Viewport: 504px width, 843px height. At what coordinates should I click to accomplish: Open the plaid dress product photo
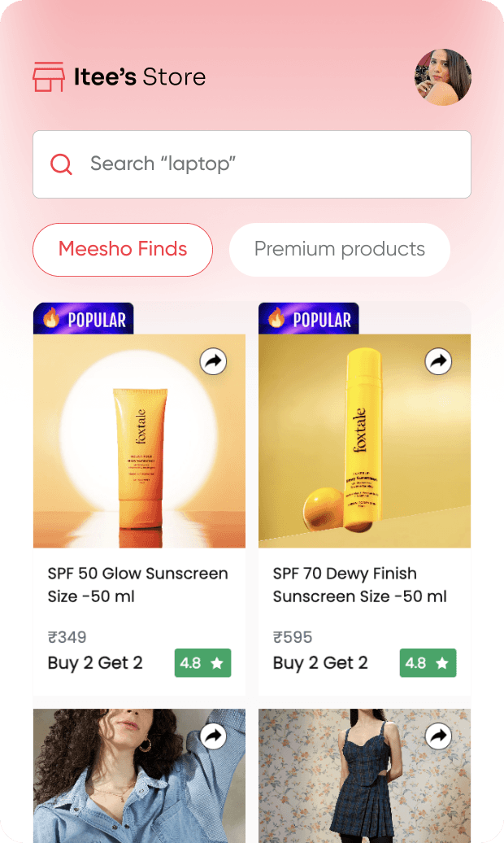tap(364, 775)
